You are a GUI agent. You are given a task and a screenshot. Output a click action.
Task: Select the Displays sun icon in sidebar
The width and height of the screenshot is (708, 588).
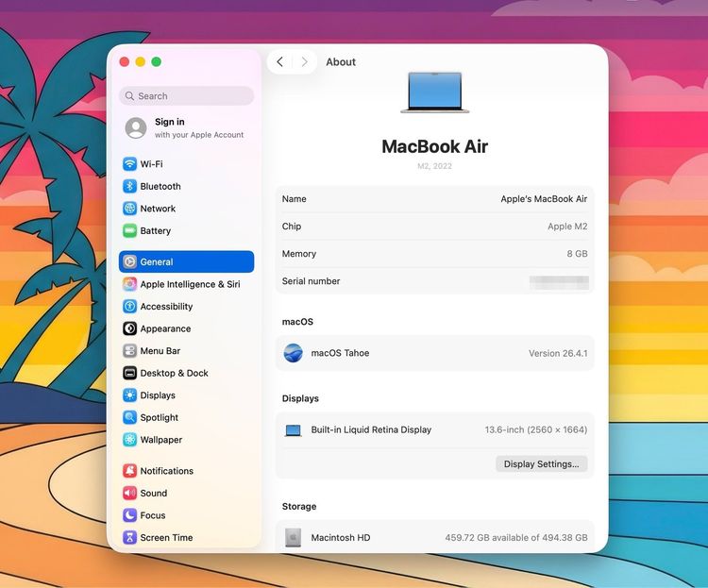129,395
